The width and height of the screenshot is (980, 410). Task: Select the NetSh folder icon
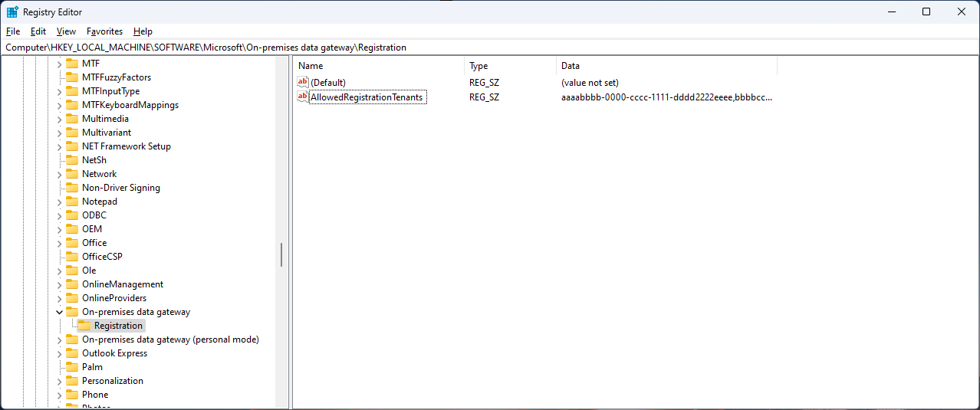[x=71, y=160]
